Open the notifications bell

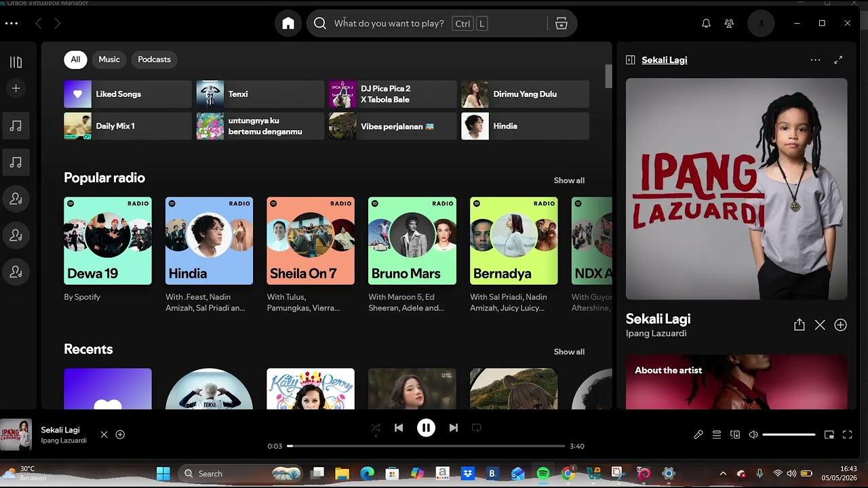(x=706, y=24)
